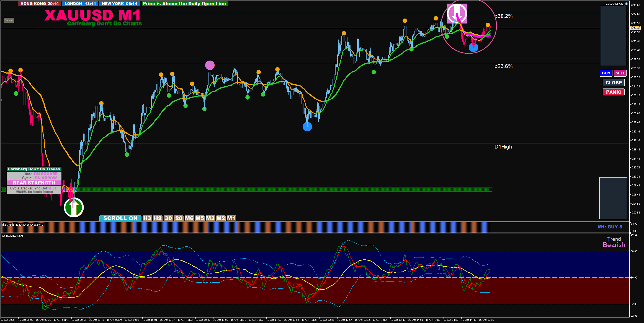Click the green horizontal zone bar
This screenshot has height=323, width=644.
pos(277,189)
